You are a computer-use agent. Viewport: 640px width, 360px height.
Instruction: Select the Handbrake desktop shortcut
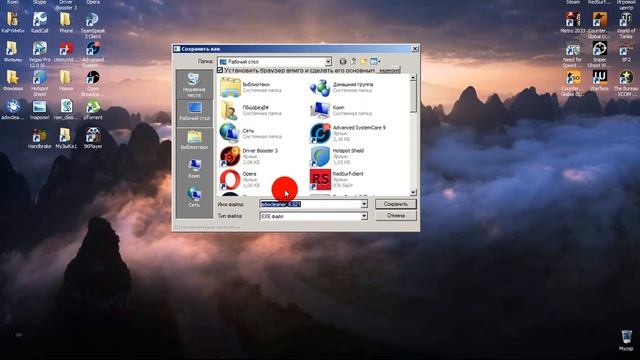[39, 139]
